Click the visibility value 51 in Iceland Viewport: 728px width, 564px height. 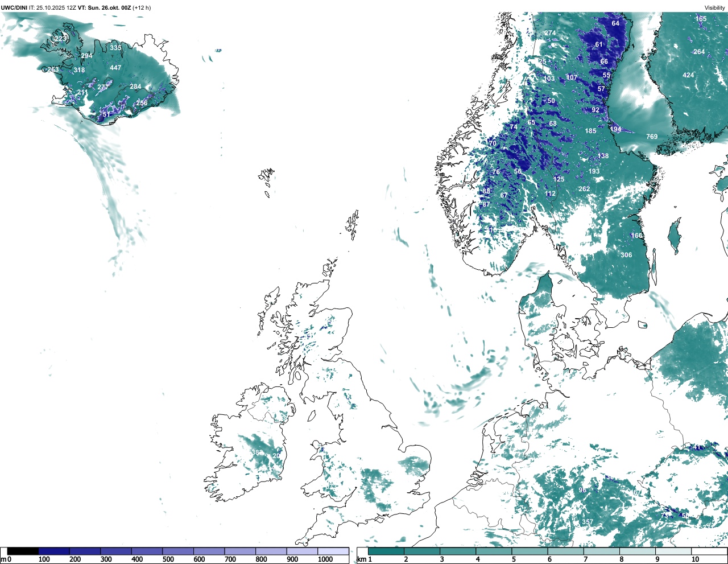click(x=106, y=114)
